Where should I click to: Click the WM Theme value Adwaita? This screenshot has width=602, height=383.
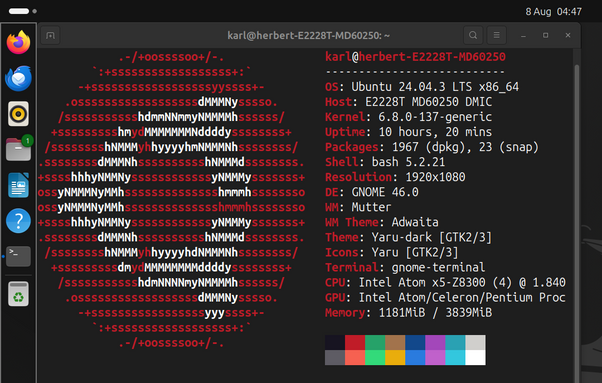415,222
